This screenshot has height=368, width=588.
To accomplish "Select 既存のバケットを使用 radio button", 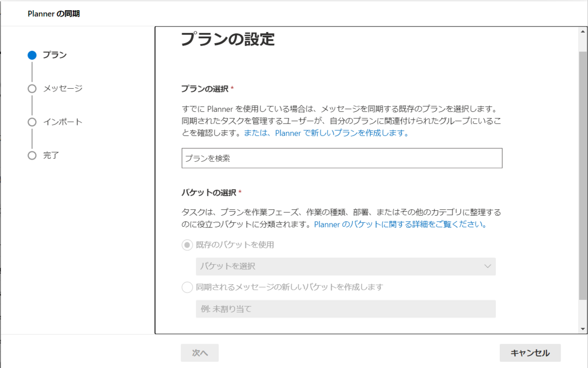I will click(x=187, y=245).
